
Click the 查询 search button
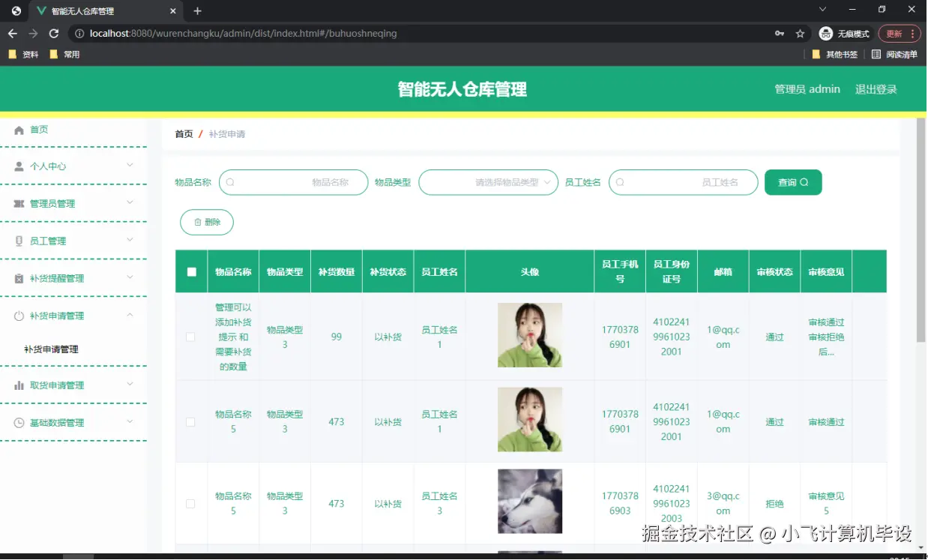pos(793,182)
